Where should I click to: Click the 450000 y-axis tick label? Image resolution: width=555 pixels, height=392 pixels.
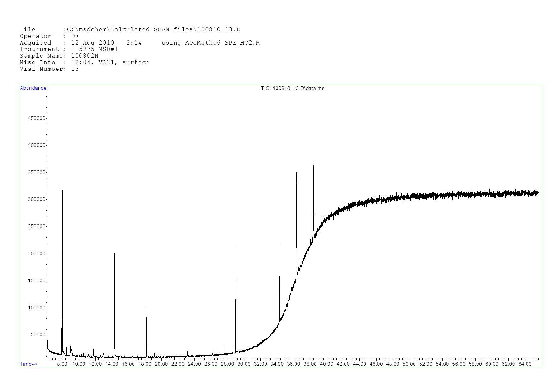pos(37,119)
